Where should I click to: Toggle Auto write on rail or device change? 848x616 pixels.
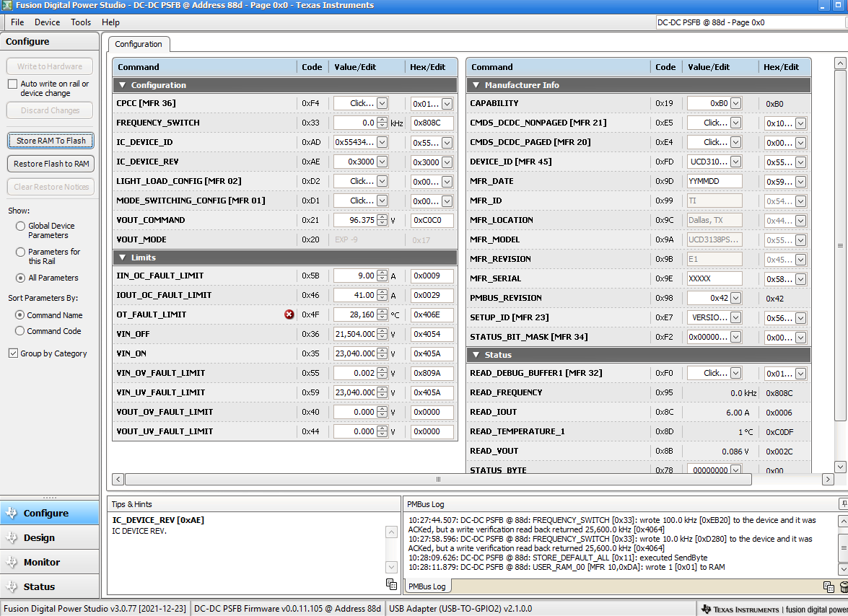(x=12, y=84)
